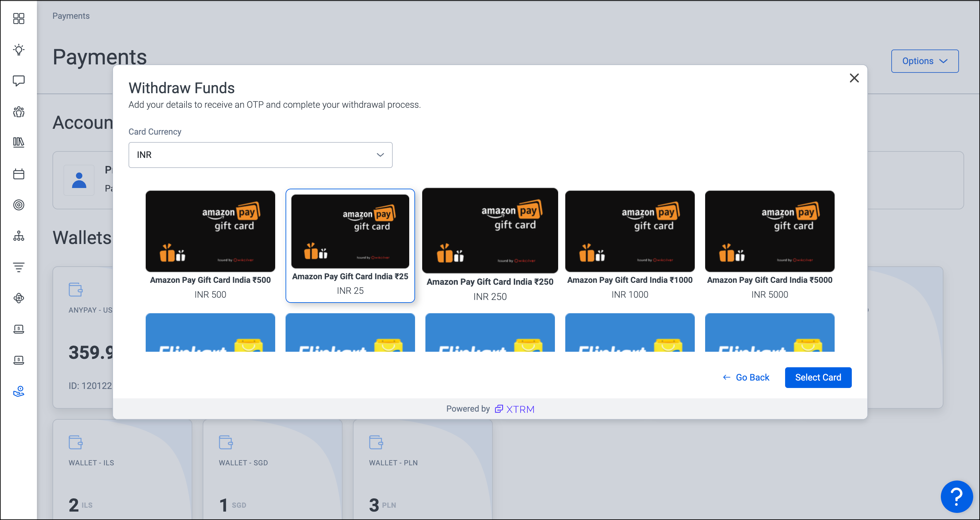Screen dimensions: 980x520
Task: Open the help question mark bubble
Action: (956, 496)
